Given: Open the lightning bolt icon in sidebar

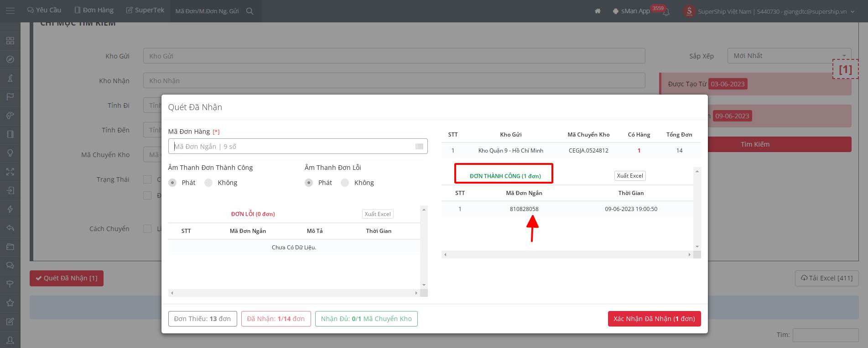Looking at the screenshot, I should pos(10,209).
